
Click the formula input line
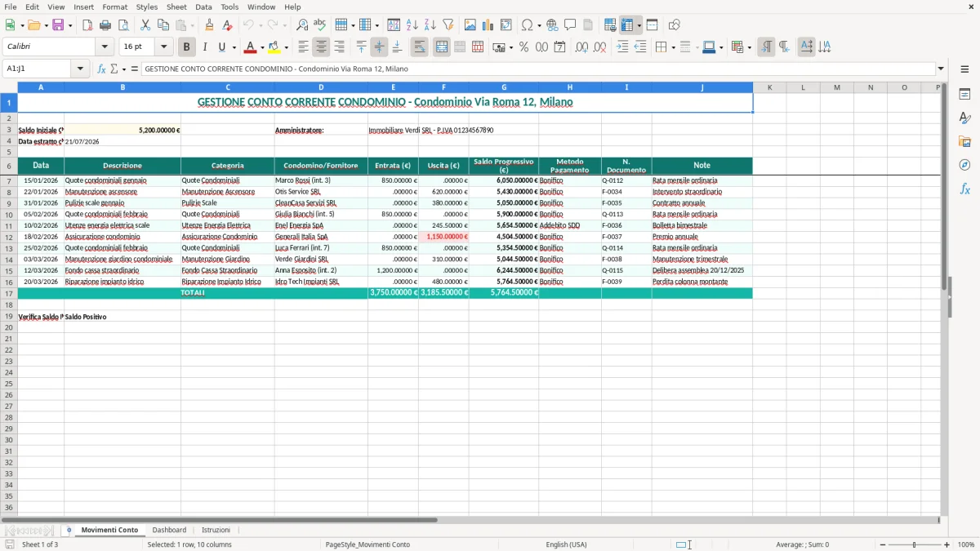538,69
